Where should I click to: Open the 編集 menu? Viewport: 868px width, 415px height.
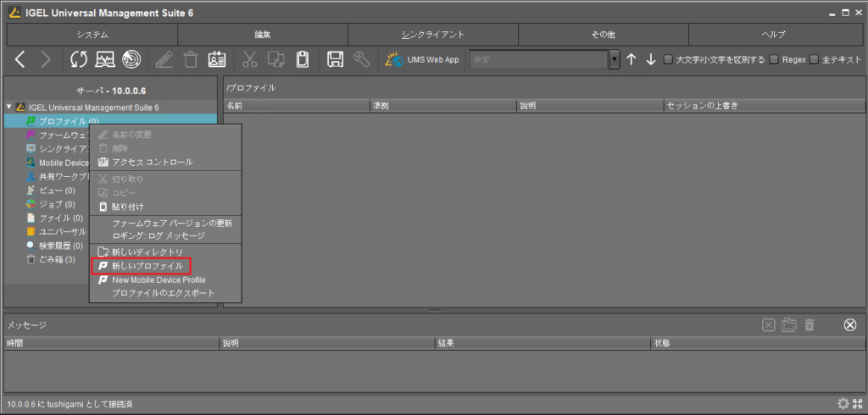263,35
